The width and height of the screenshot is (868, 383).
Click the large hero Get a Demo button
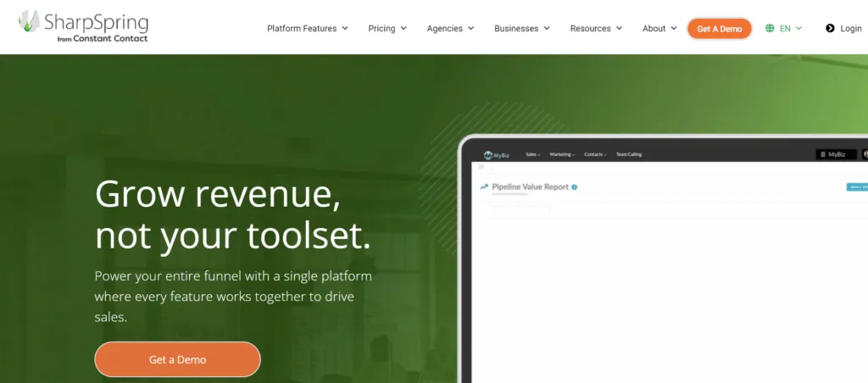[x=177, y=359]
